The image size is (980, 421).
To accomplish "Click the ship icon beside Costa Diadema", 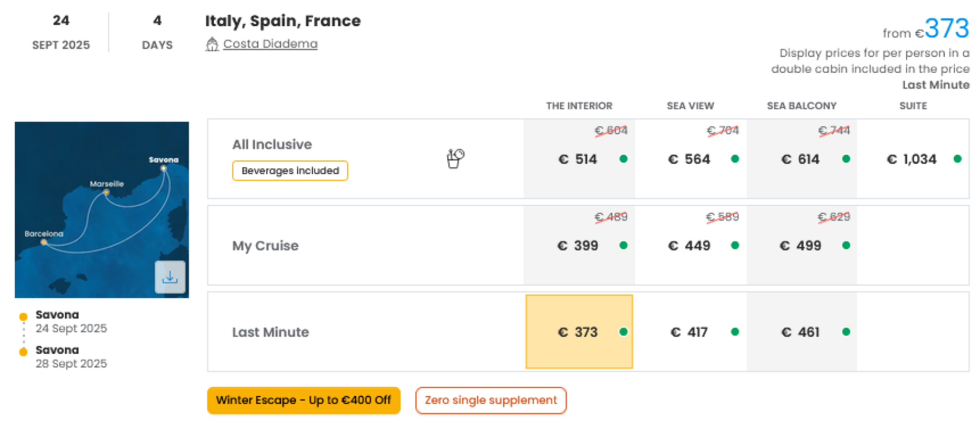I will click(x=212, y=44).
